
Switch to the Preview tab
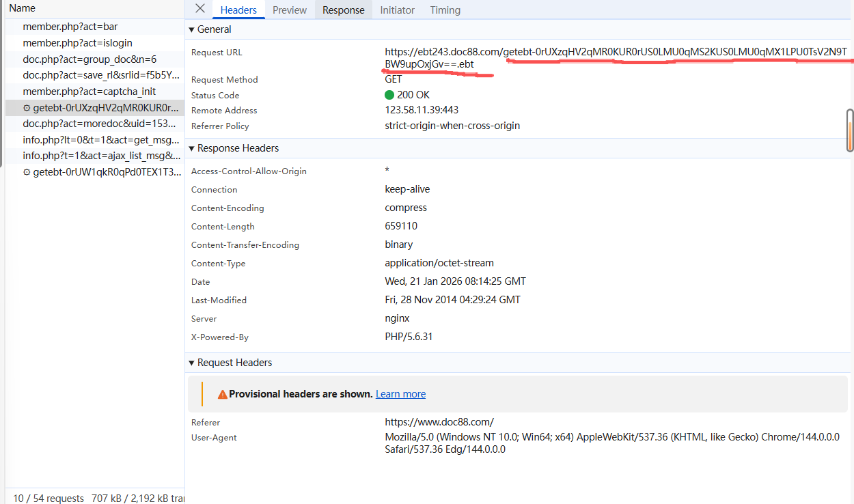290,10
